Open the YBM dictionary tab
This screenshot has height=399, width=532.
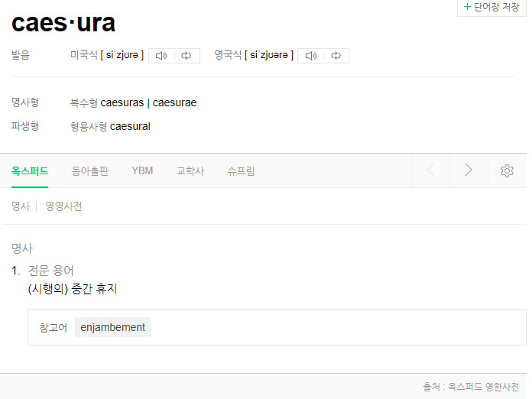(x=142, y=170)
